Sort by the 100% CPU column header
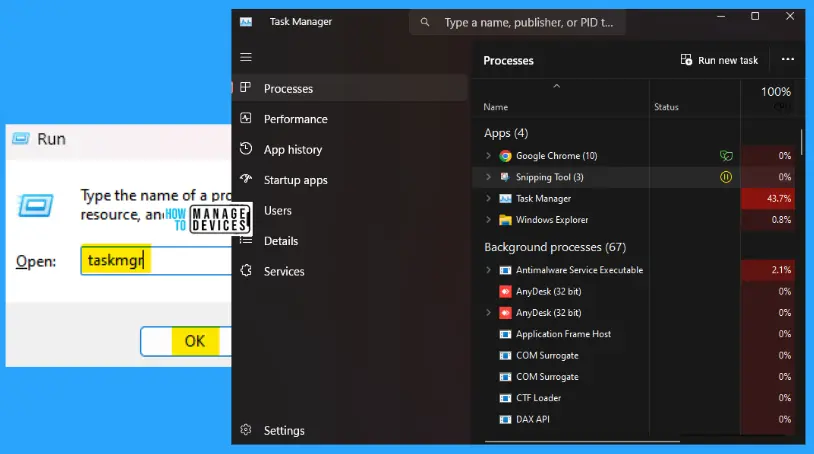 pyautogui.click(x=776, y=92)
